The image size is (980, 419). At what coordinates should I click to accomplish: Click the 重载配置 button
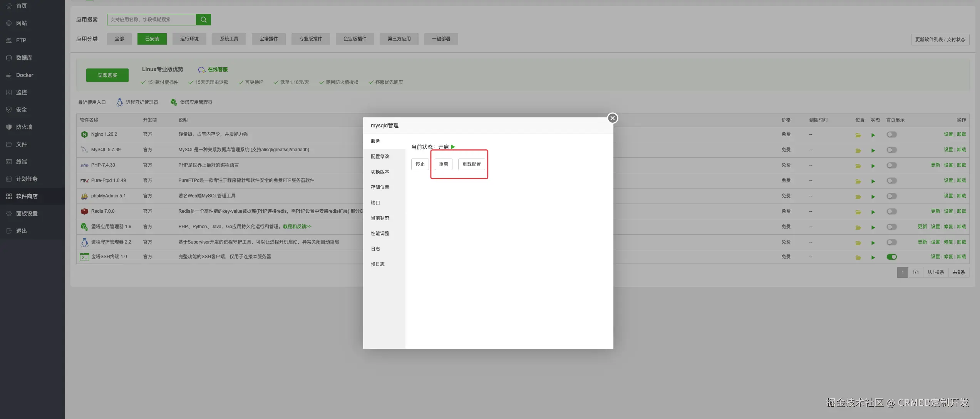[x=471, y=164]
